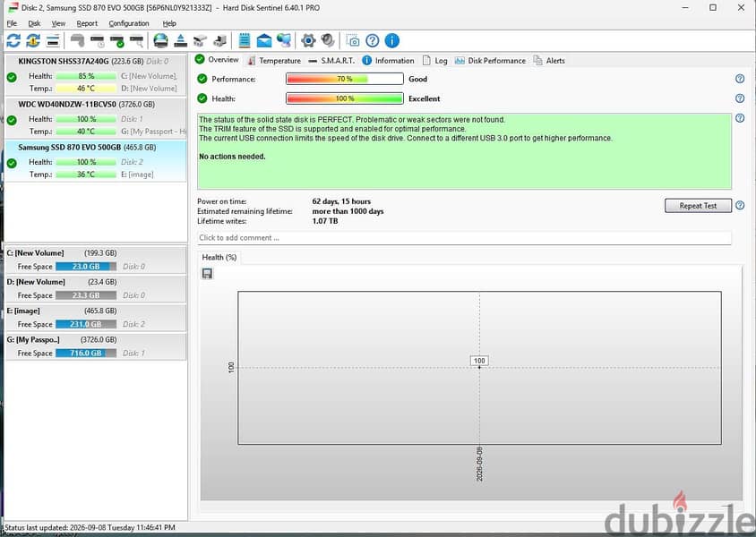Click the Kingston 46 °C temperature bar

tap(86, 89)
